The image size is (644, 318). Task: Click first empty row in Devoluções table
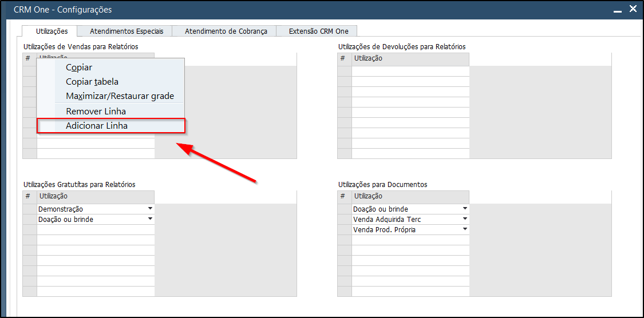click(x=410, y=71)
